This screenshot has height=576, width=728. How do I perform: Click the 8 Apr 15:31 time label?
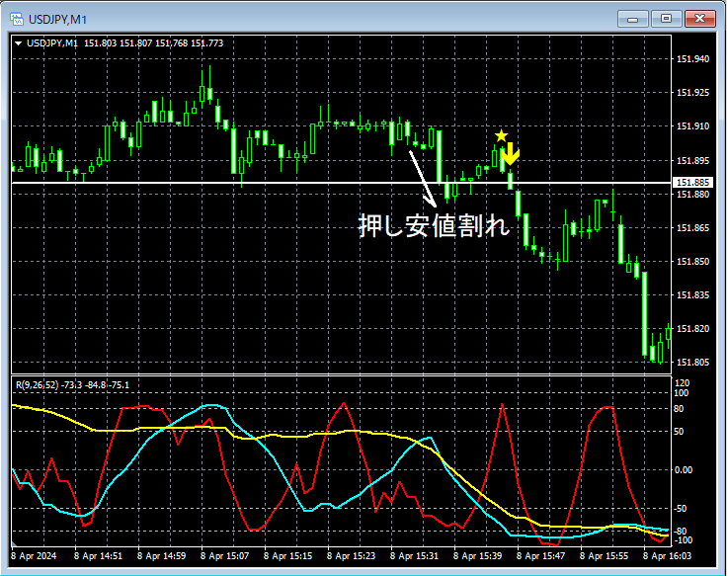coord(414,556)
